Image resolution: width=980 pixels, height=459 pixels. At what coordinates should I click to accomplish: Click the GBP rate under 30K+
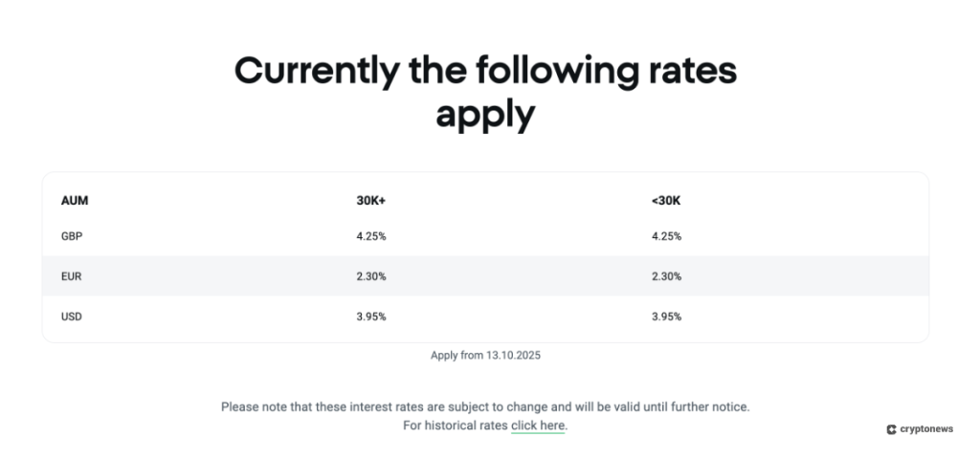coord(371,236)
